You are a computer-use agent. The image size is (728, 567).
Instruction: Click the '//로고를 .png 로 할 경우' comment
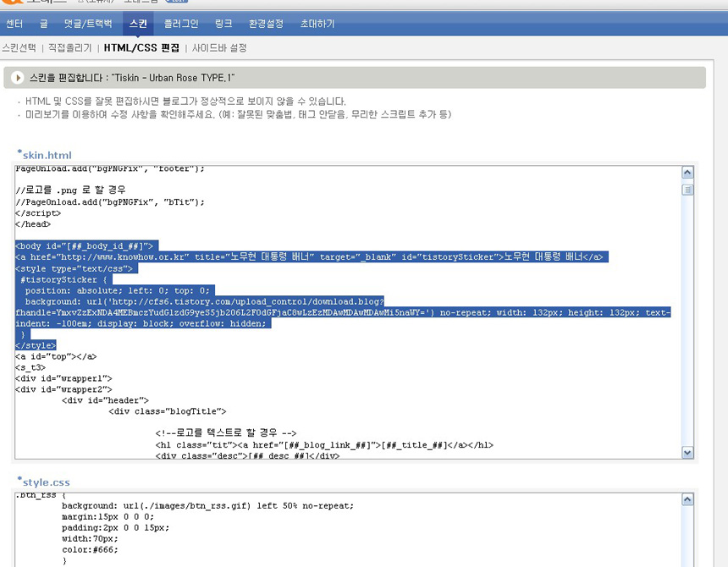[x=70, y=190]
